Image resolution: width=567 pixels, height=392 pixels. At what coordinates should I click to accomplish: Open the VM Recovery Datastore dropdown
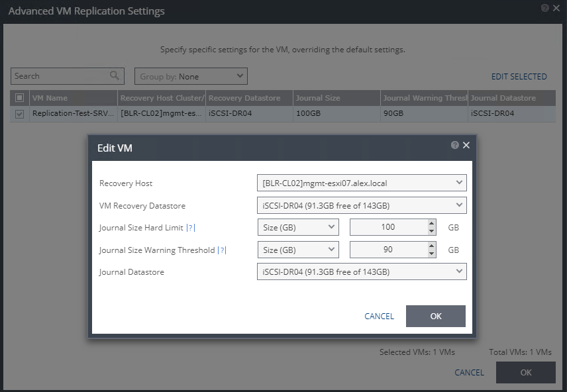click(361, 205)
